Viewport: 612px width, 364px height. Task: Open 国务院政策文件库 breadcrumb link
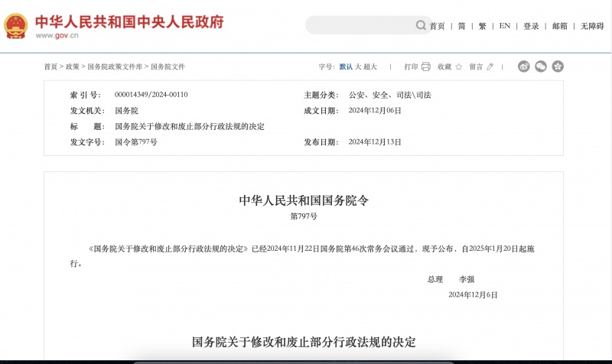click(x=115, y=67)
